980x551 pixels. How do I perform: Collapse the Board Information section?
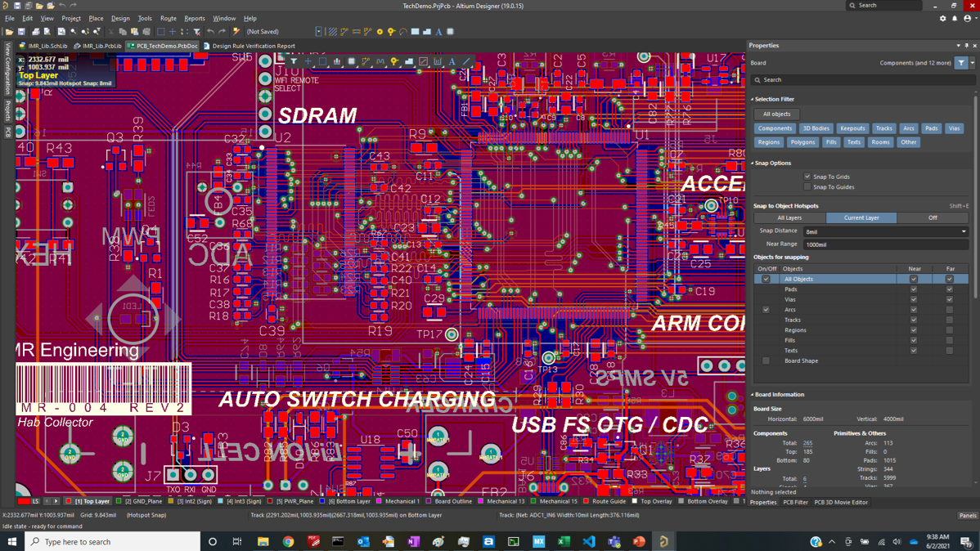point(753,395)
